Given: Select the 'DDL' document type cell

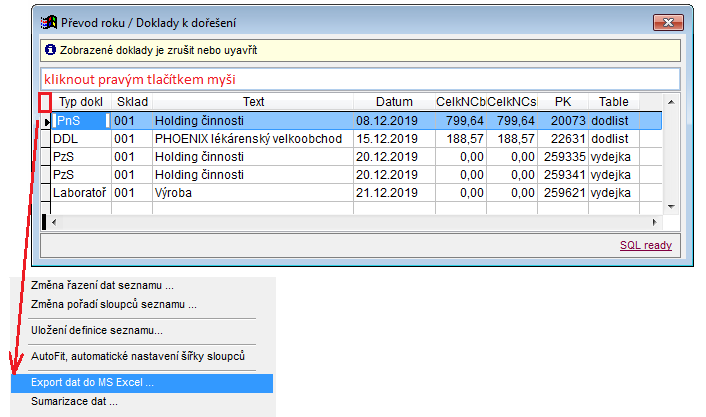Looking at the screenshot, I should (x=81, y=139).
